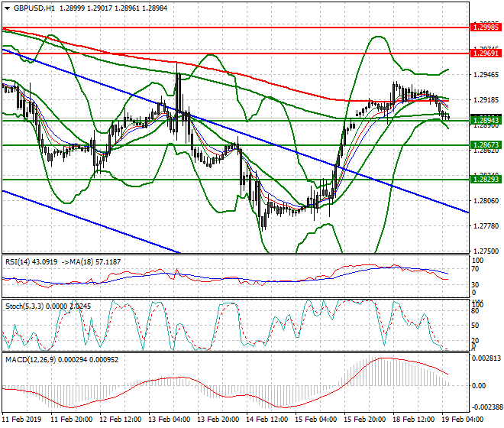Click the 1.29185 price scale value

point(486,100)
